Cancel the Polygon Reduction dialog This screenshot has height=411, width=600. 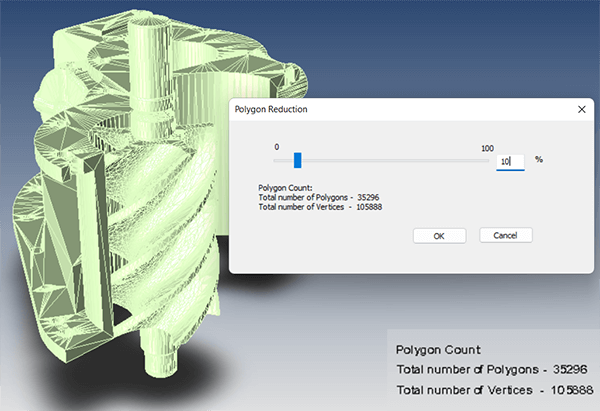coord(505,235)
